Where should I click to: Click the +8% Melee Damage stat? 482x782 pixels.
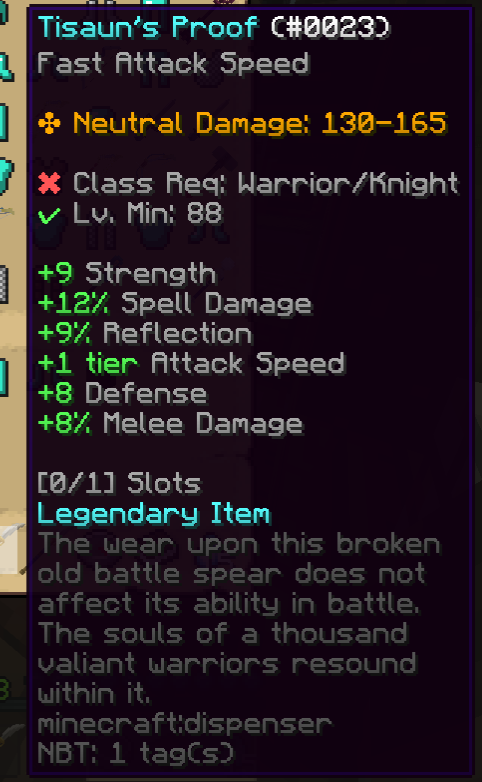170,423
